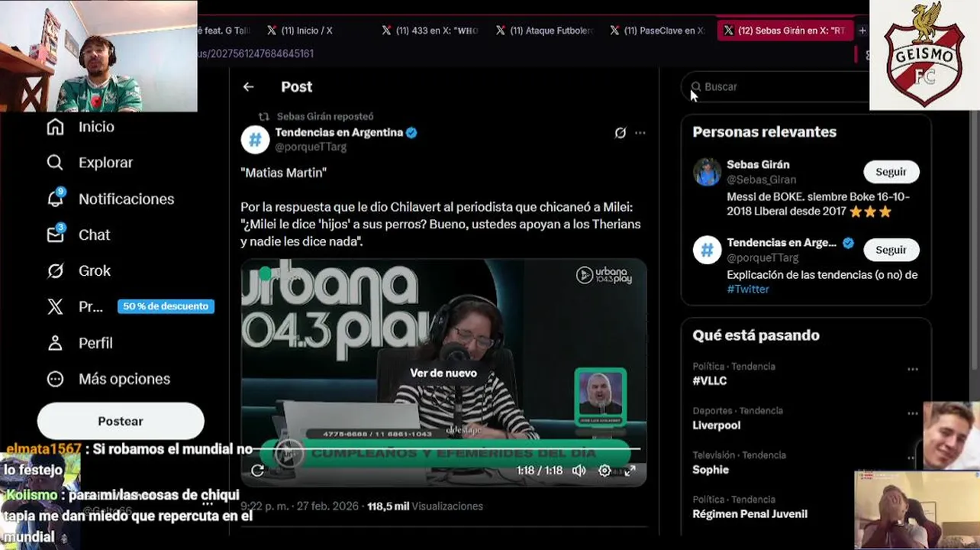Image resolution: width=980 pixels, height=550 pixels.
Task: Follow Tendencias en Argentina with Seguir
Action: click(x=891, y=250)
